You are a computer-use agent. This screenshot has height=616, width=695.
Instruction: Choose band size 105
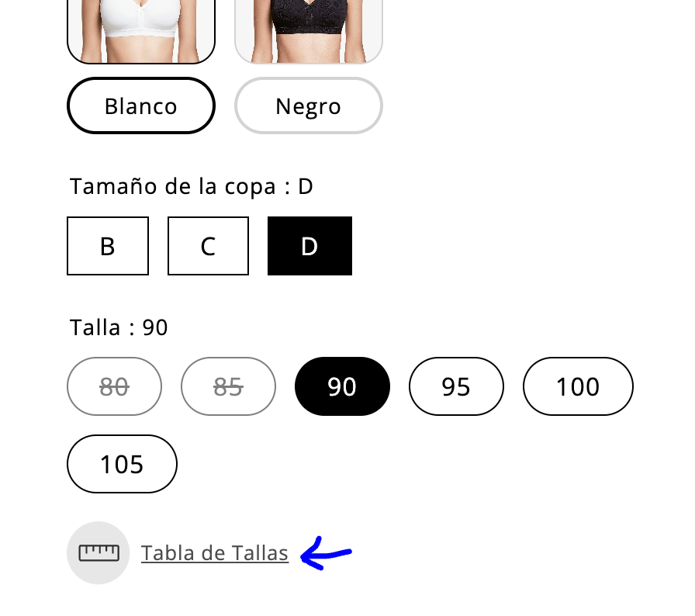coord(122,464)
